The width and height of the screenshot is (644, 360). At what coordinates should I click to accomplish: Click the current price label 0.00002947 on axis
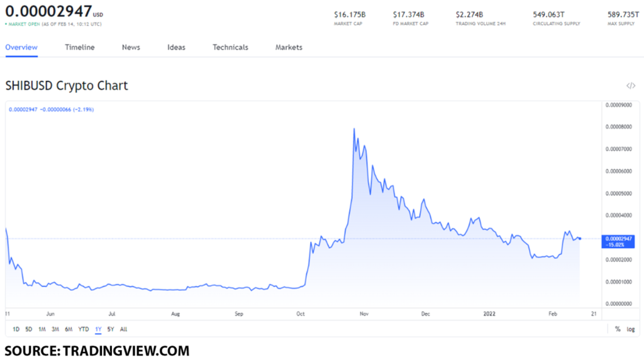pos(618,241)
